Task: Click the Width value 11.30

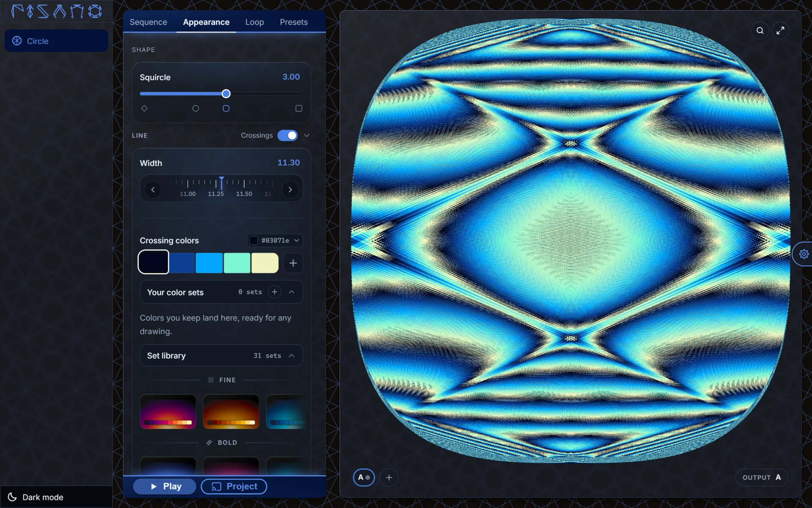Action: [x=288, y=163]
